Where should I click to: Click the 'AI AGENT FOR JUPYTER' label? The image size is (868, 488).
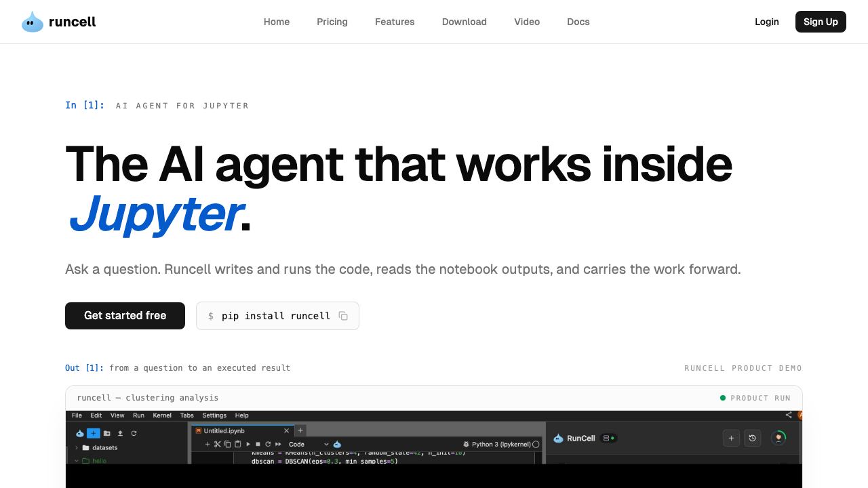coord(182,106)
